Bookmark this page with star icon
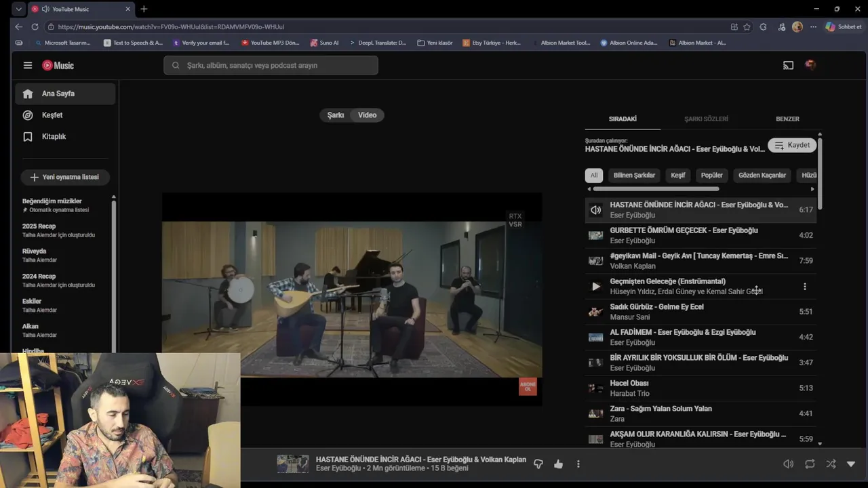868x488 pixels. coord(747,27)
